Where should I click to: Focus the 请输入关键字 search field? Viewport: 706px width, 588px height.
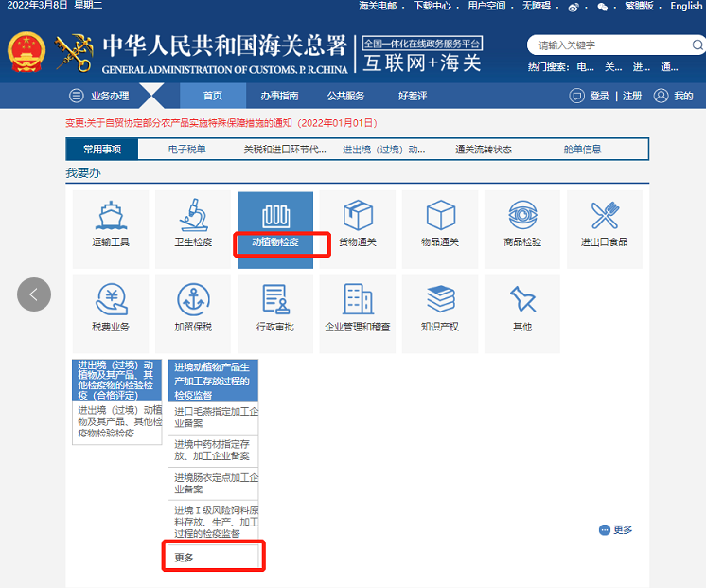pyautogui.click(x=612, y=45)
